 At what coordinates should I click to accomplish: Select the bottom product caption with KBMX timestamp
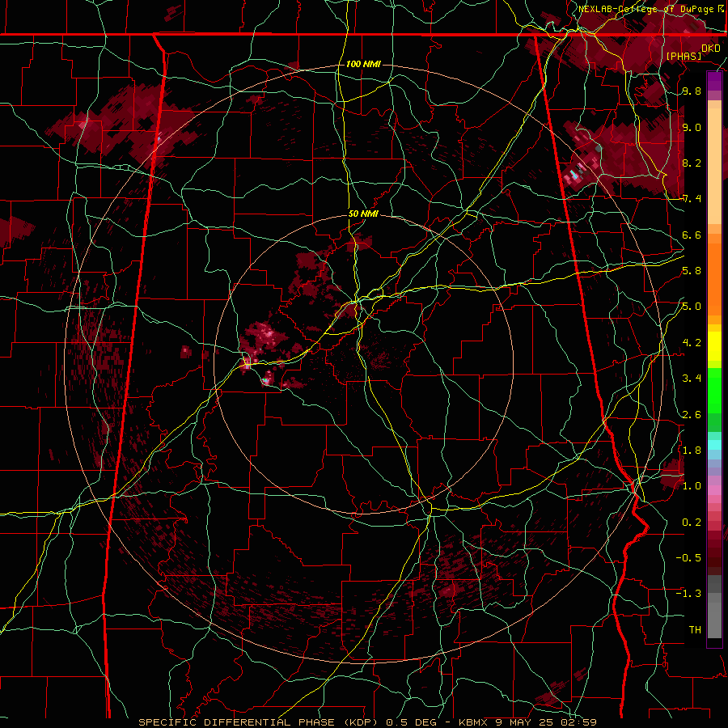click(367, 722)
